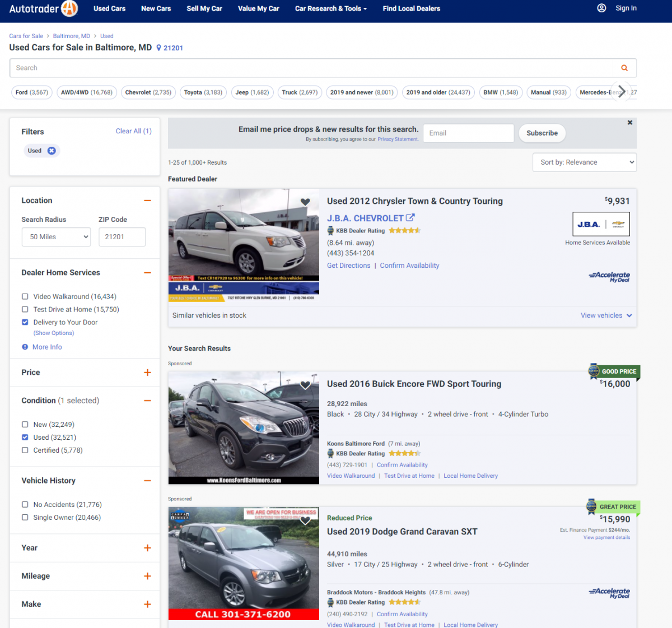The width and height of the screenshot is (672, 628).
Task: Check the New condition box
Action: point(25,425)
